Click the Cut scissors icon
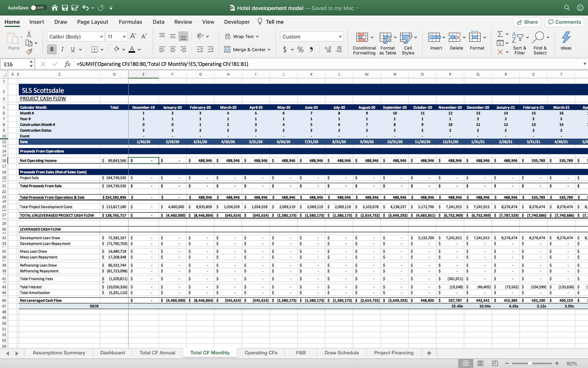588x368 pixels. (29, 34)
